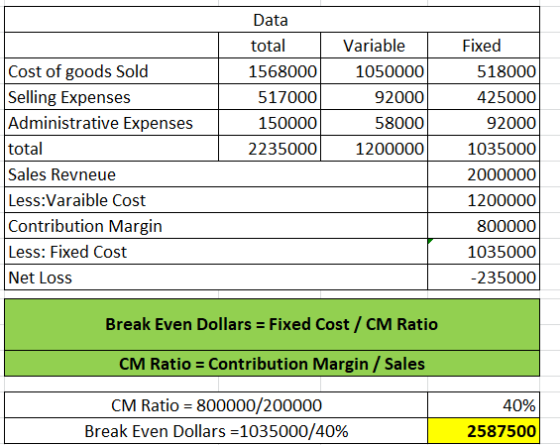Select the 40% result cell
Screen dimensions: 560x445
(483, 405)
